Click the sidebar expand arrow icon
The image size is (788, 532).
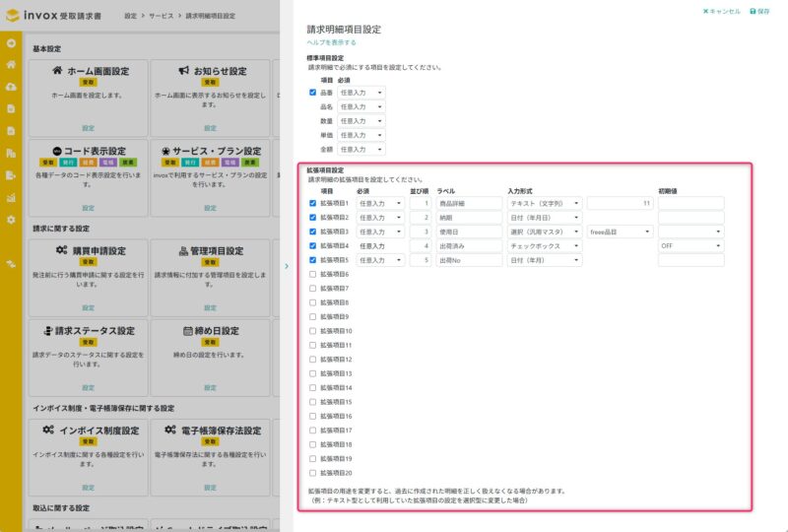[x=11, y=43]
